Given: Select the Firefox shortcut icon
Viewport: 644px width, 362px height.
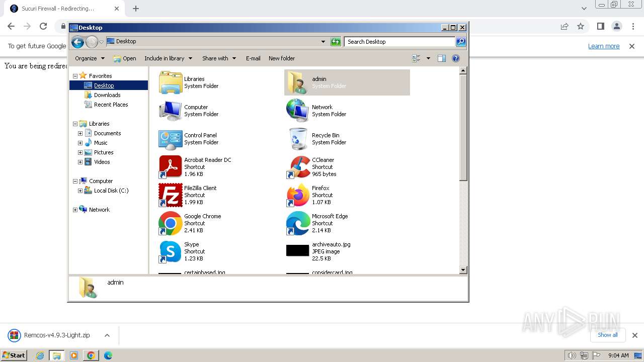Looking at the screenshot, I should [x=298, y=195].
